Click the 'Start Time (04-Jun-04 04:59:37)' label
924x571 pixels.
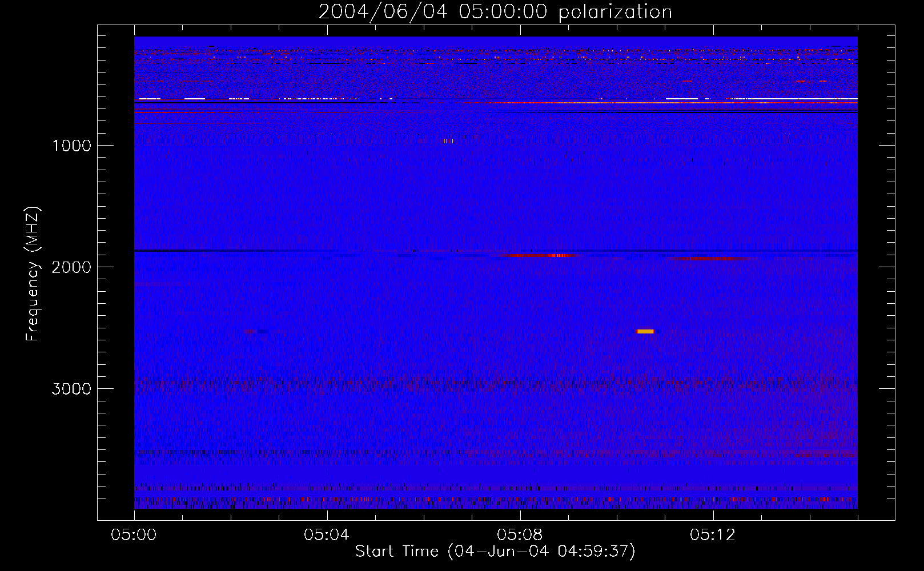point(495,552)
